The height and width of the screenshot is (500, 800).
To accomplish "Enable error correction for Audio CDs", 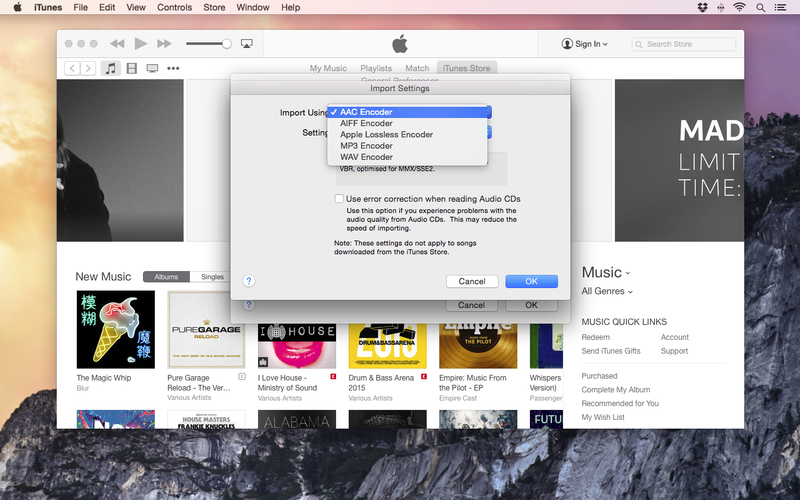I will (339, 198).
